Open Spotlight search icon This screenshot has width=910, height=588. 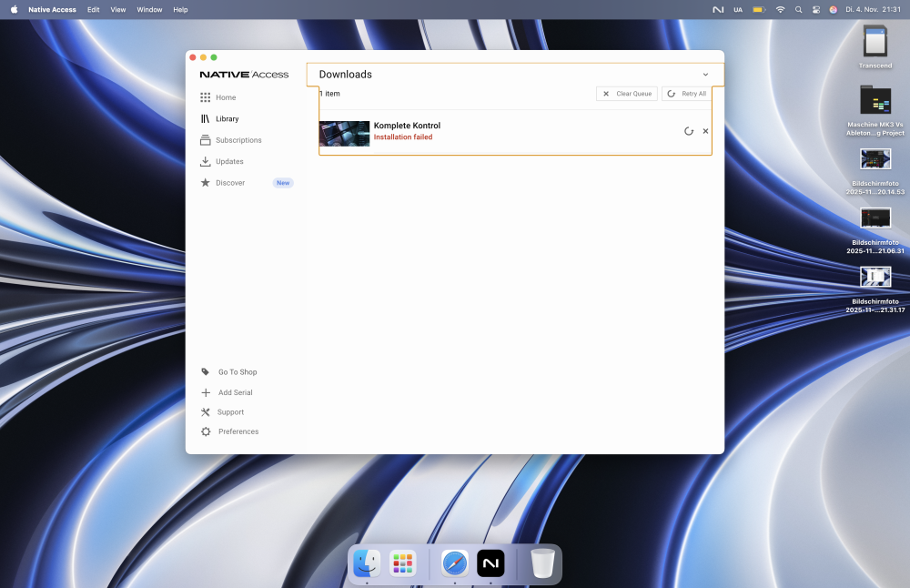pos(799,9)
